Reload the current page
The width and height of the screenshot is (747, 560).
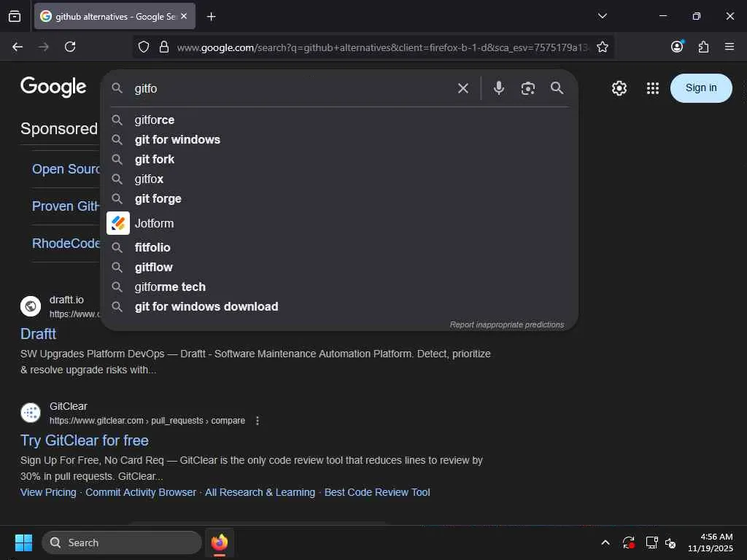pos(70,47)
